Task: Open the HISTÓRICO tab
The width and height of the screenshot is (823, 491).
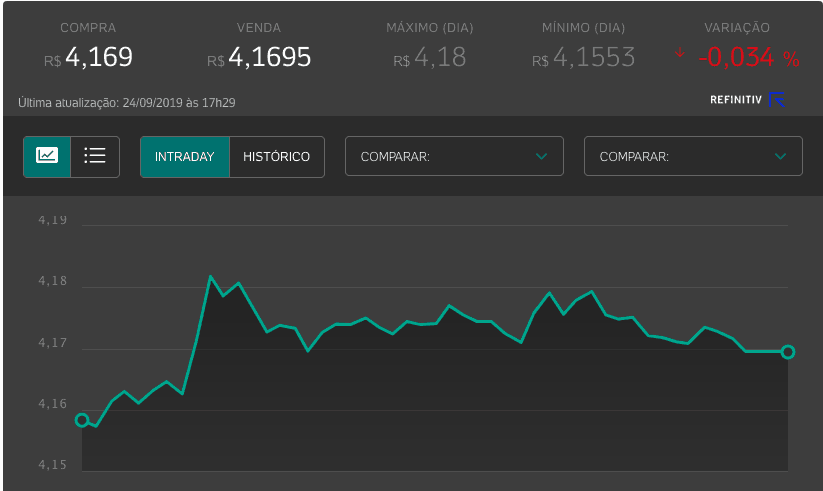Action: [277, 157]
